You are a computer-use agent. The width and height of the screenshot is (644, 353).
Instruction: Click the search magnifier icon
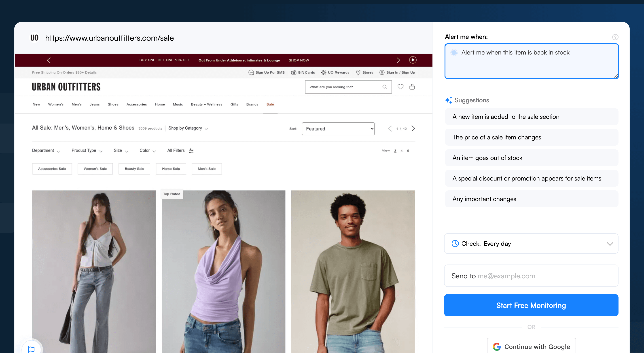[x=385, y=87]
